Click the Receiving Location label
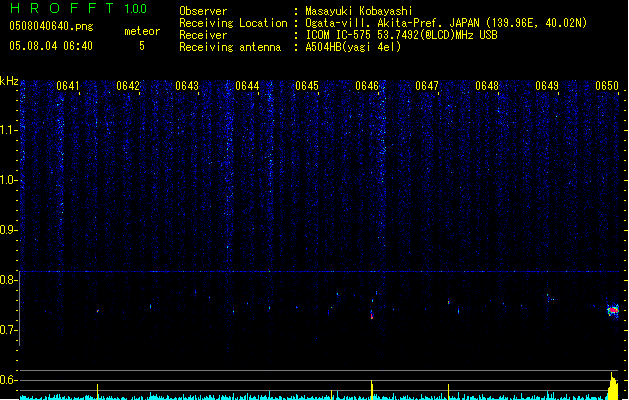The width and height of the screenshot is (629, 400). pyautogui.click(x=233, y=23)
